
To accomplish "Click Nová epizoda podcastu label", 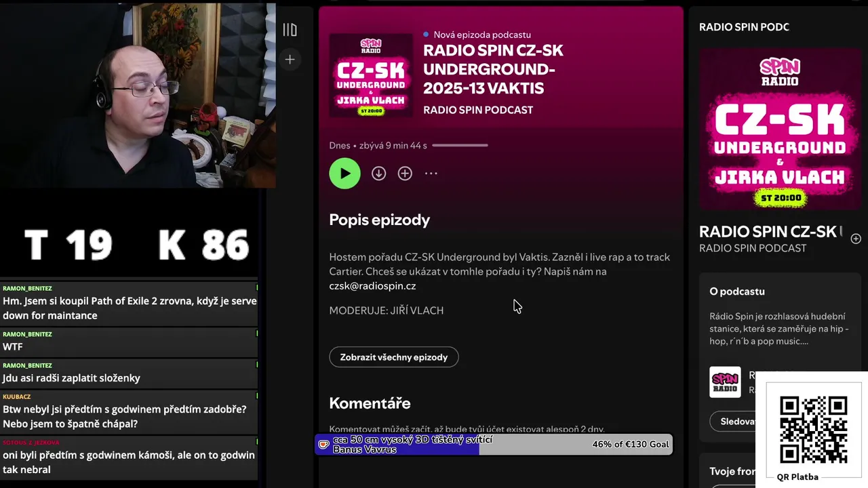I will click(482, 35).
